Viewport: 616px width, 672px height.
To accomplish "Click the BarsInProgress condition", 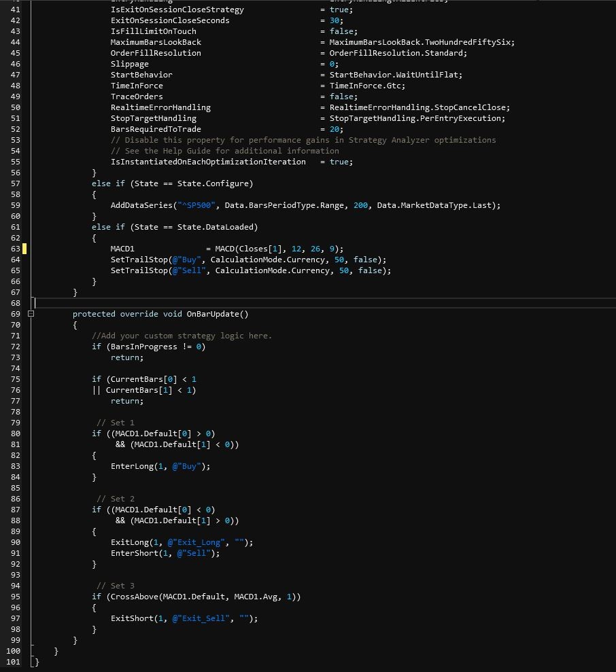I will pos(148,347).
